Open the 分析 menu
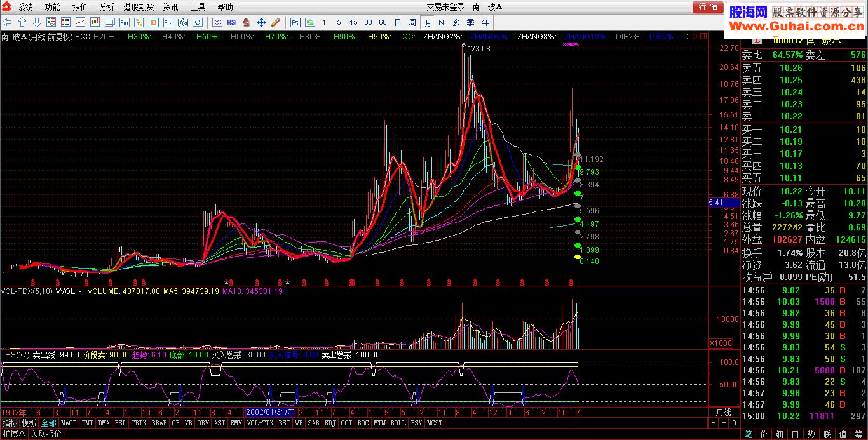868x440 pixels. click(x=107, y=7)
